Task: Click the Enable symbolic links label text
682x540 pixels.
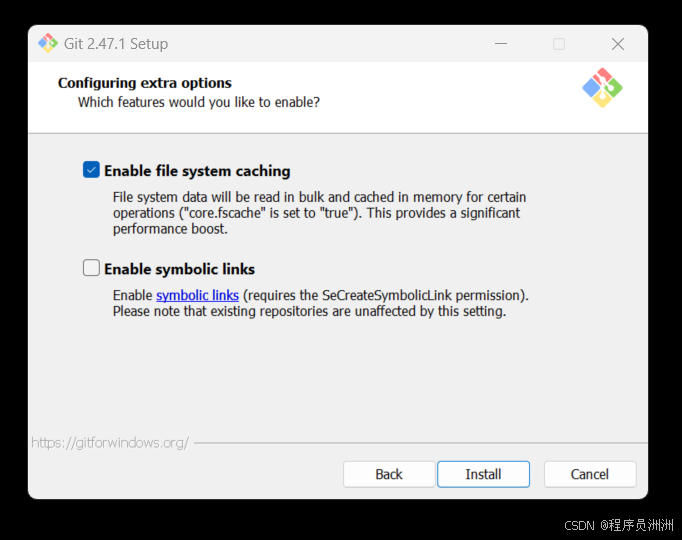Action: [179, 269]
